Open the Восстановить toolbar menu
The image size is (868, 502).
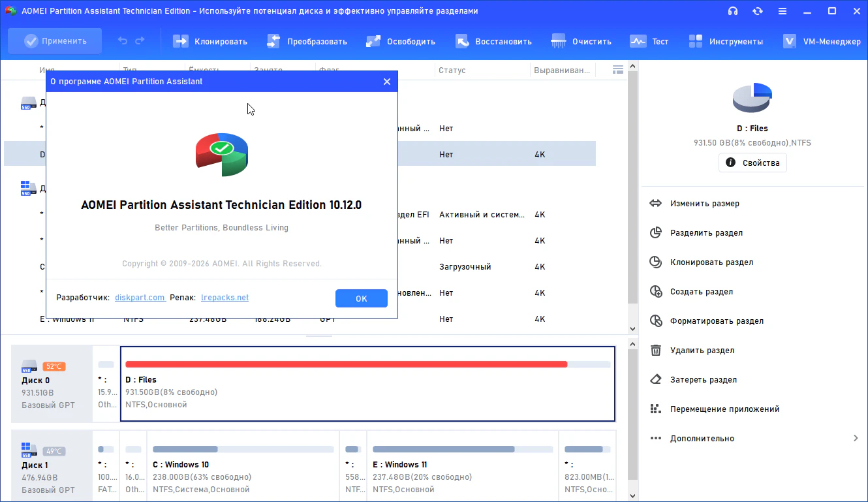(x=493, y=41)
